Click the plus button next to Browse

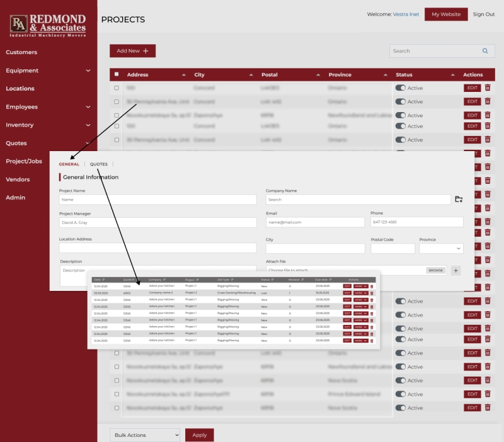coord(455,270)
